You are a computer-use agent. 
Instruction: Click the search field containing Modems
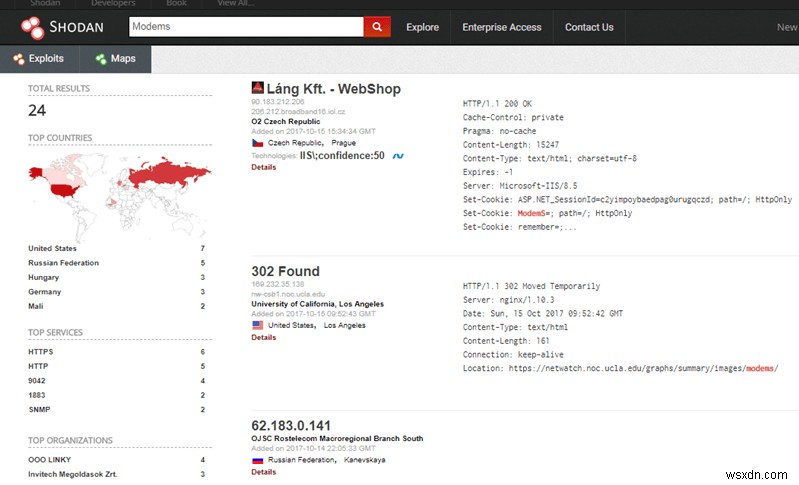coord(246,26)
